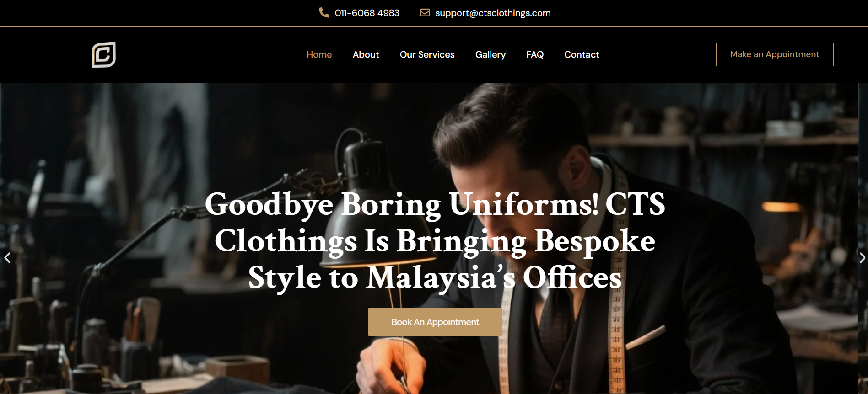Go to previous slide with left arrow
The height and width of the screenshot is (394, 868).
point(7,258)
